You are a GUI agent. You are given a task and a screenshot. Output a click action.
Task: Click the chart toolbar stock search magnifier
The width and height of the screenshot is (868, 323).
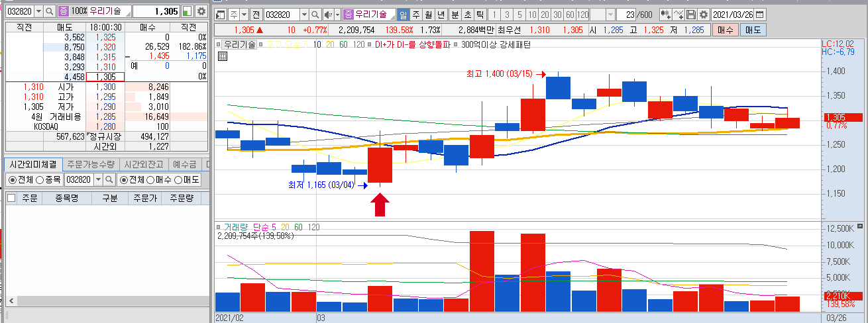point(315,15)
